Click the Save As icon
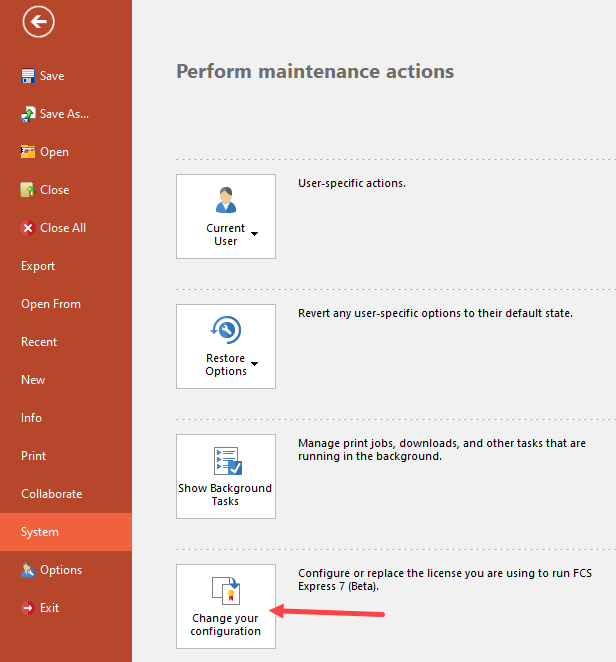Image resolution: width=616 pixels, height=662 pixels. [x=28, y=114]
